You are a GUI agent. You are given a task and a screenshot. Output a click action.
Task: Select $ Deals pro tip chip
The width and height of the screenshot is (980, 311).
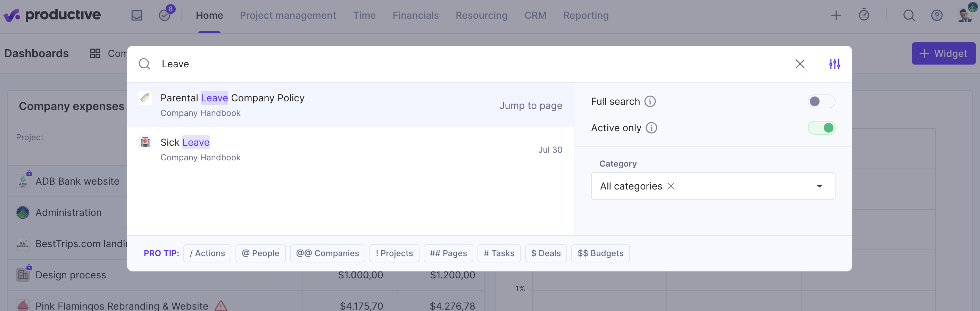coord(546,253)
